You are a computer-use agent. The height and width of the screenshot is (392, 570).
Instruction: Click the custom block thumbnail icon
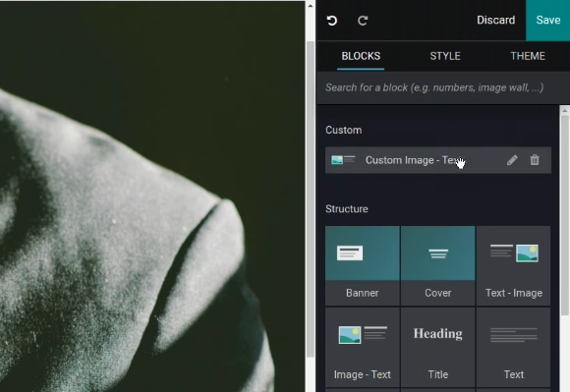343,160
